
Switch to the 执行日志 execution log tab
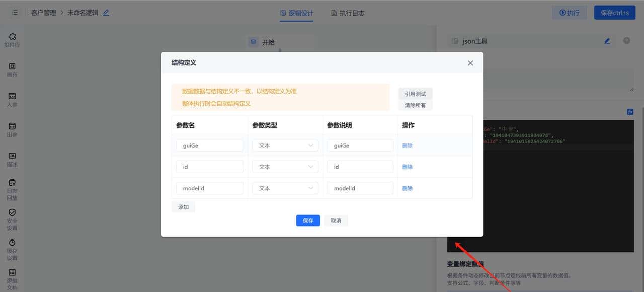point(349,13)
